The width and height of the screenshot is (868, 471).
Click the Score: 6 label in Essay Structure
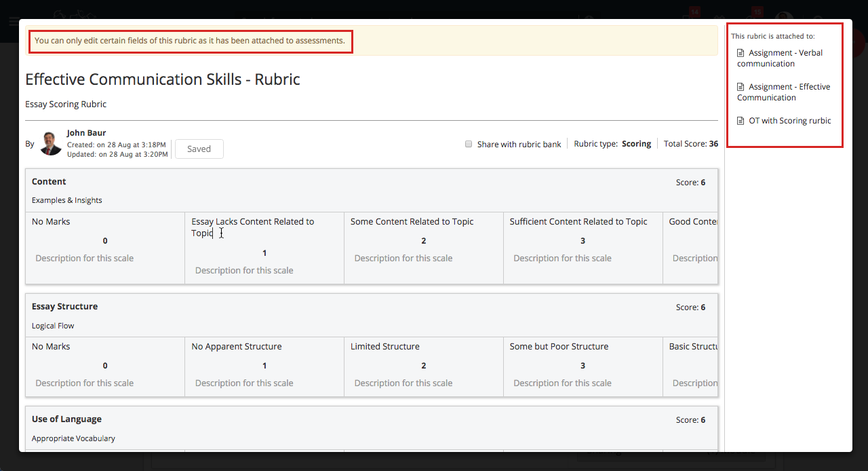(690, 307)
